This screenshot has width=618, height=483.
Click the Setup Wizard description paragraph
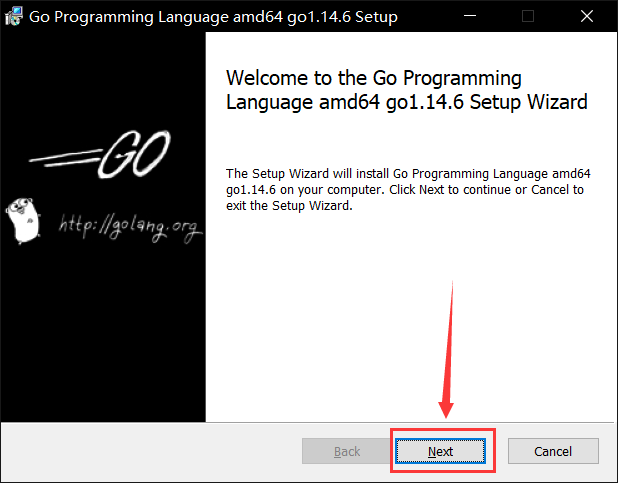pos(408,190)
